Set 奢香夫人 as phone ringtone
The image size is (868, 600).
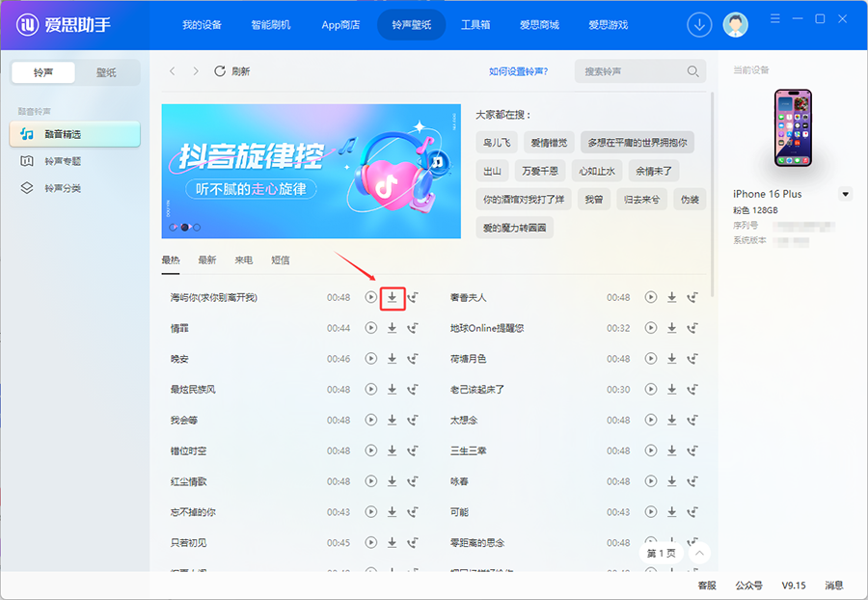[x=692, y=297]
